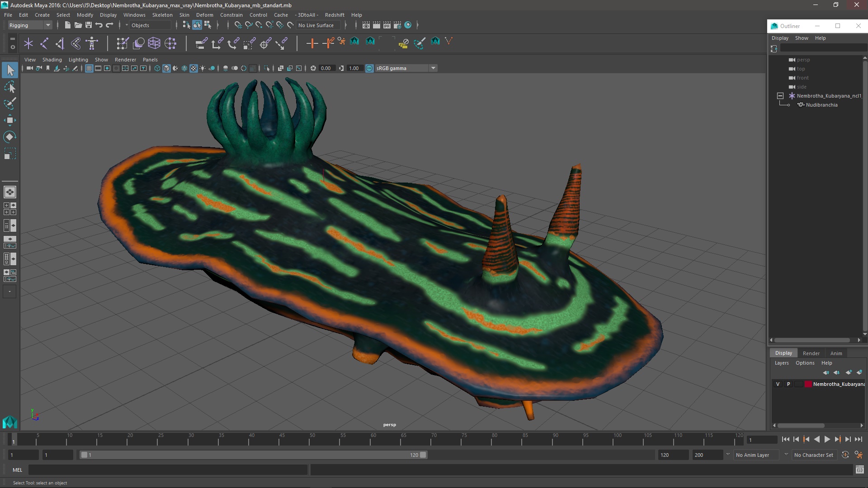The image size is (868, 488).
Task: Click into the MEL command input field
Action: pos(168,470)
